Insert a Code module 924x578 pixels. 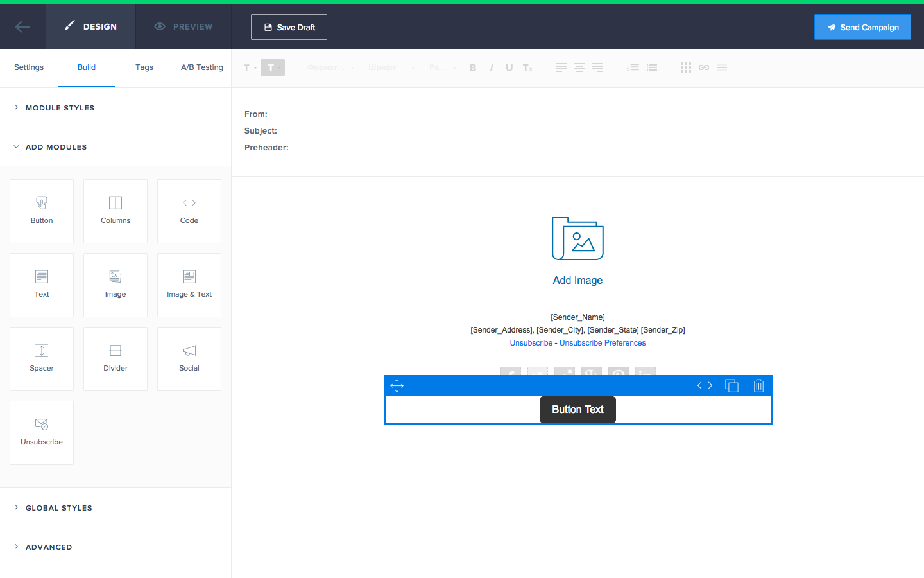[x=189, y=211]
